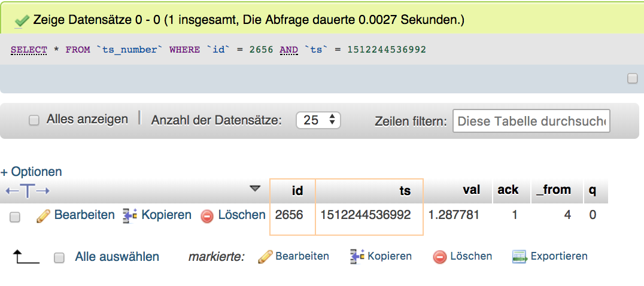Click the ts cell 1512244536992

[366, 215]
